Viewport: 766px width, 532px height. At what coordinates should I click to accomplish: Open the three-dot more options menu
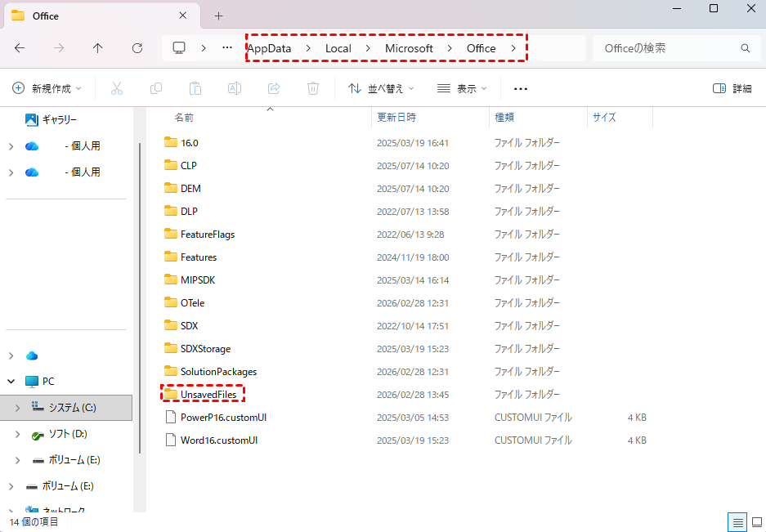click(x=521, y=88)
